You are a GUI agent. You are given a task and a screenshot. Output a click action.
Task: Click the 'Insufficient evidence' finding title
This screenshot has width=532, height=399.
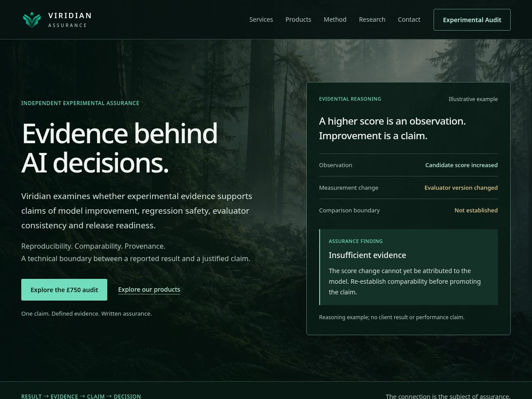(368, 255)
